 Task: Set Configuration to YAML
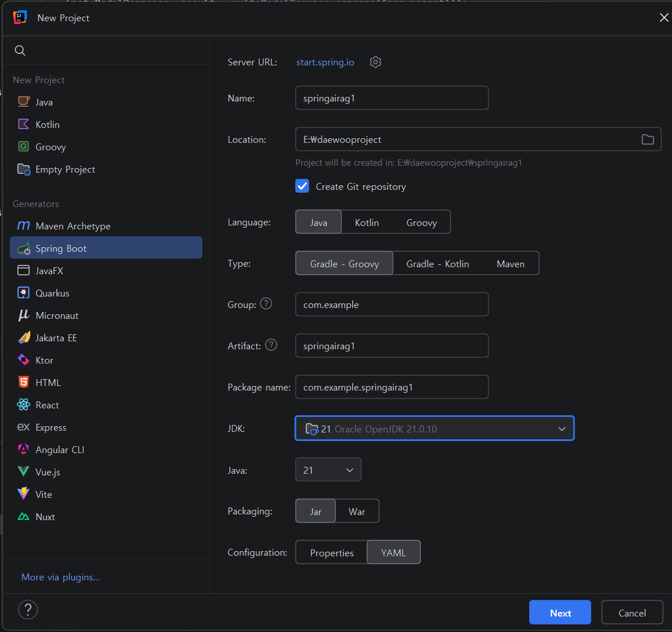tap(393, 553)
